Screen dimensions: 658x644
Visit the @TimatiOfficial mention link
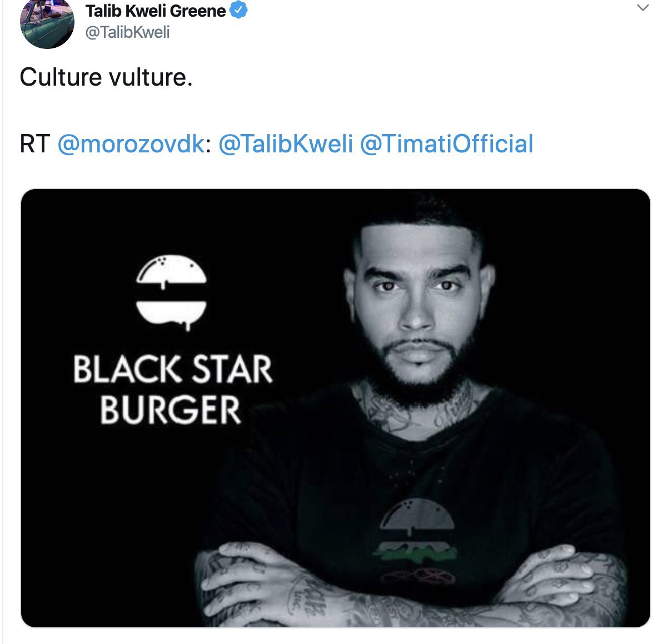pyautogui.click(x=447, y=143)
